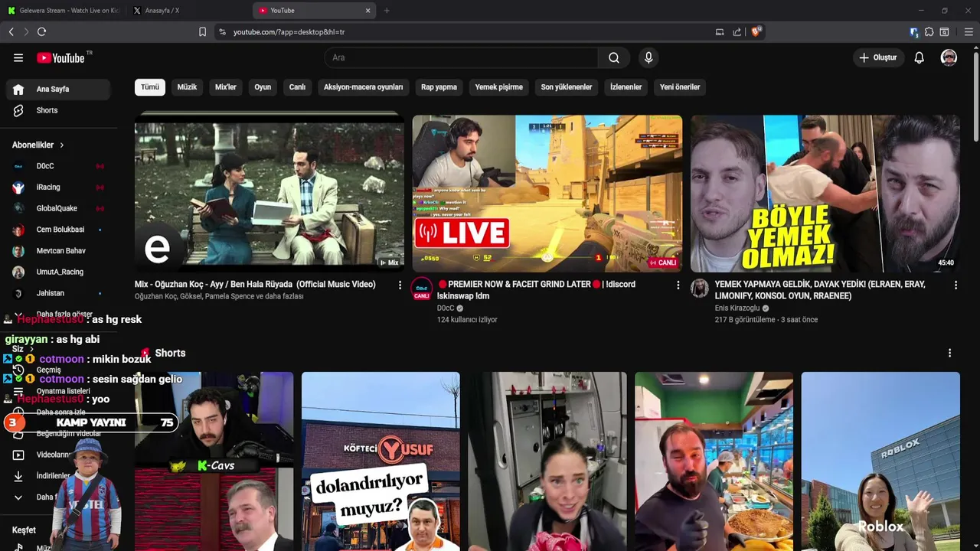Click the Enis Kirazoglu channel avatar
The image size is (980, 551).
[x=700, y=288]
